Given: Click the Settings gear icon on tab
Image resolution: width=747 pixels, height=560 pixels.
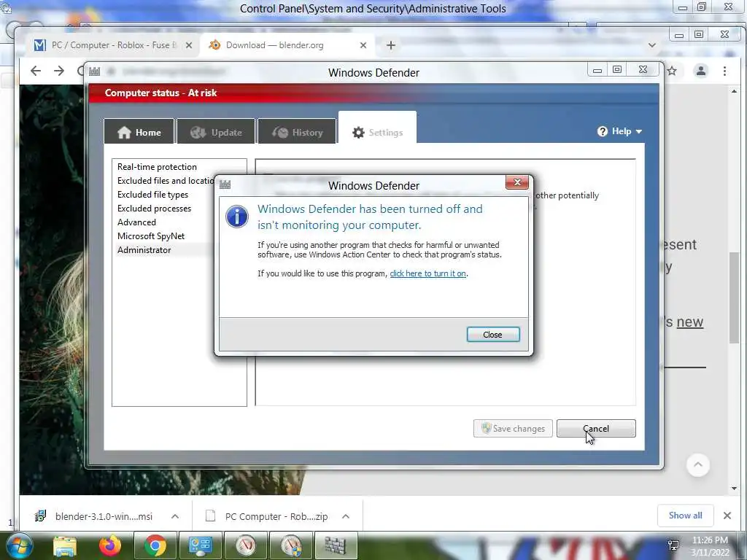Looking at the screenshot, I should [358, 133].
